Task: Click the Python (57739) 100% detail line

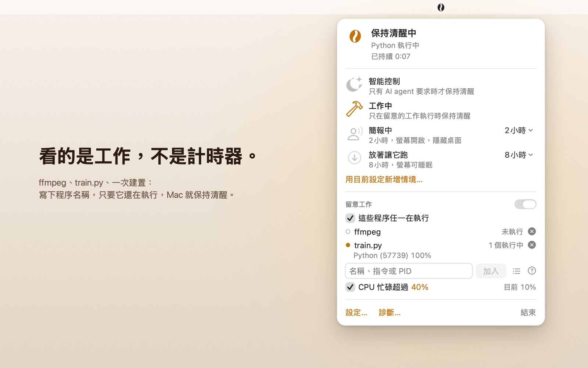Action: coord(392,255)
